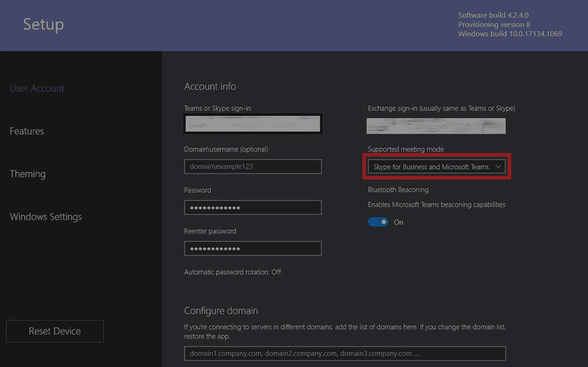588x367 pixels.
Task: Click the Domain\username optional field
Action: tap(252, 166)
